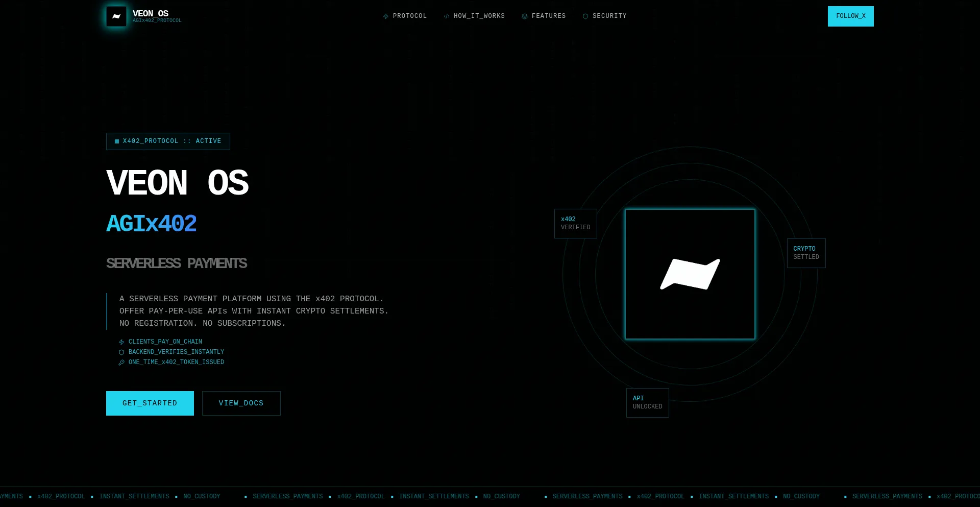Click the layers icon beside FEATURES

pyautogui.click(x=525, y=16)
